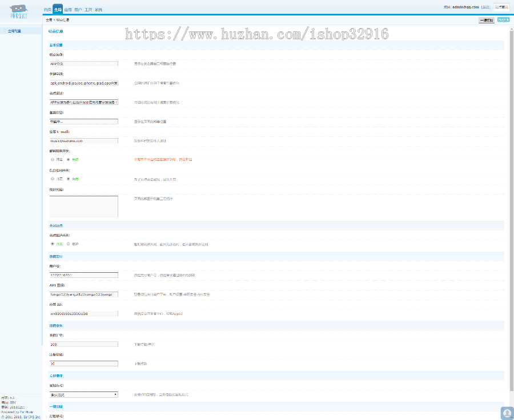Viewport: 514px width, 420px height.
Task: Enable the backend captcha 开启 radio
Action: 53,179
